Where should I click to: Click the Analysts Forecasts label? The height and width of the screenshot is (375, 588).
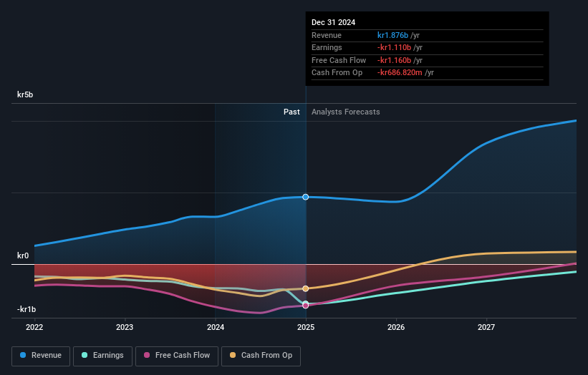click(346, 112)
